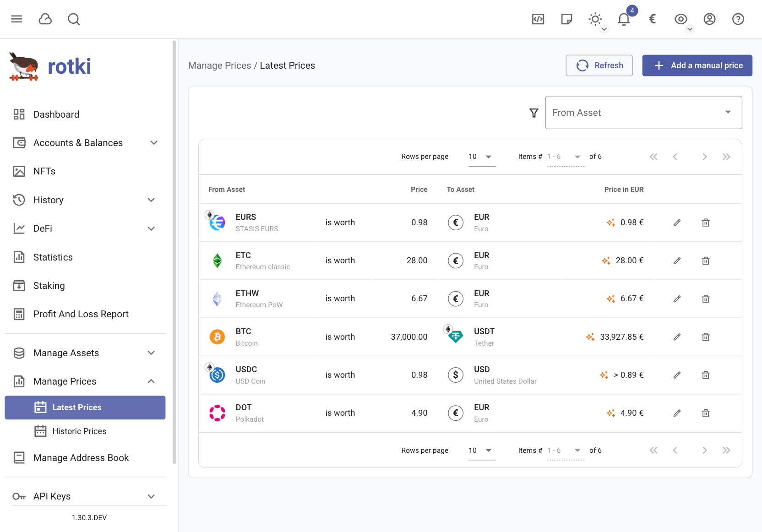762x532 pixels.
Task: Open Manage Address Book
Action: click(85, 458)
